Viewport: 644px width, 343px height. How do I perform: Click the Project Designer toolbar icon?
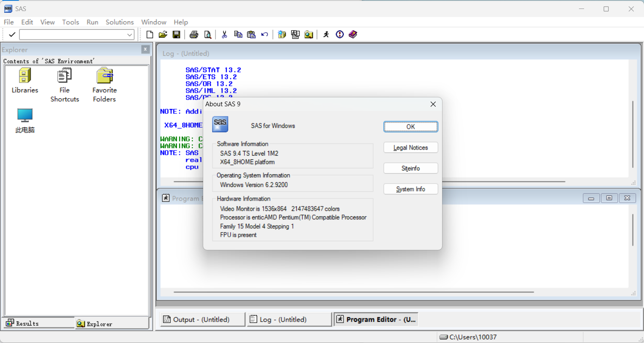click(295, 34)
